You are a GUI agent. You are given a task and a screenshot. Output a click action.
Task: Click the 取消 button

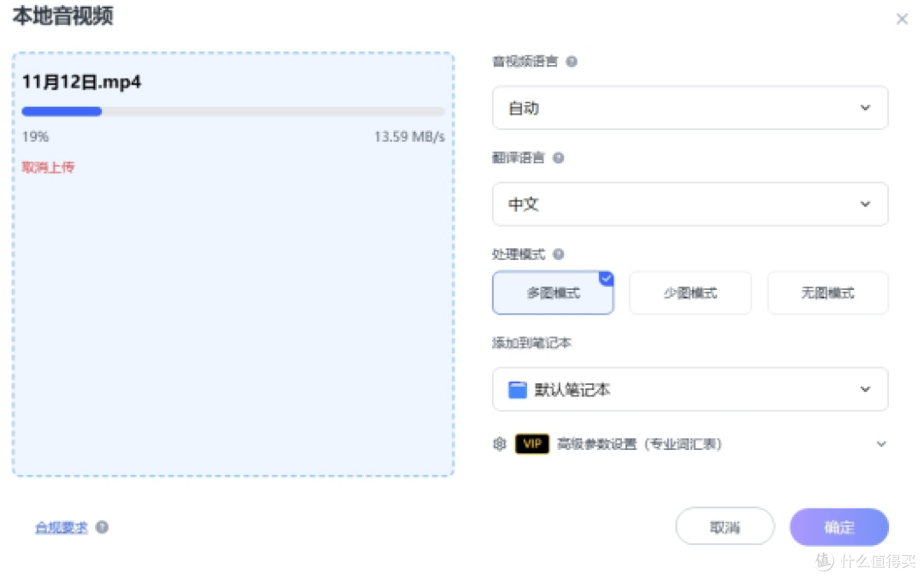coord(725,526)
